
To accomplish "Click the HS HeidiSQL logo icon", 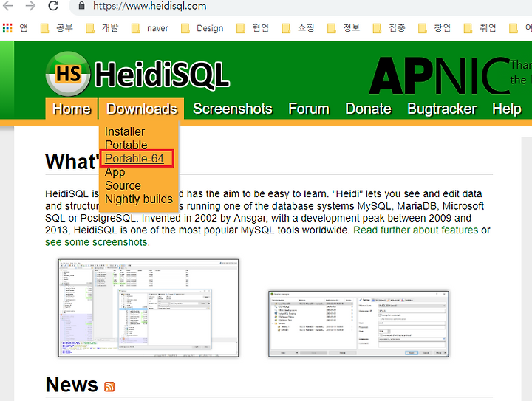I will (x=68, y=74).
